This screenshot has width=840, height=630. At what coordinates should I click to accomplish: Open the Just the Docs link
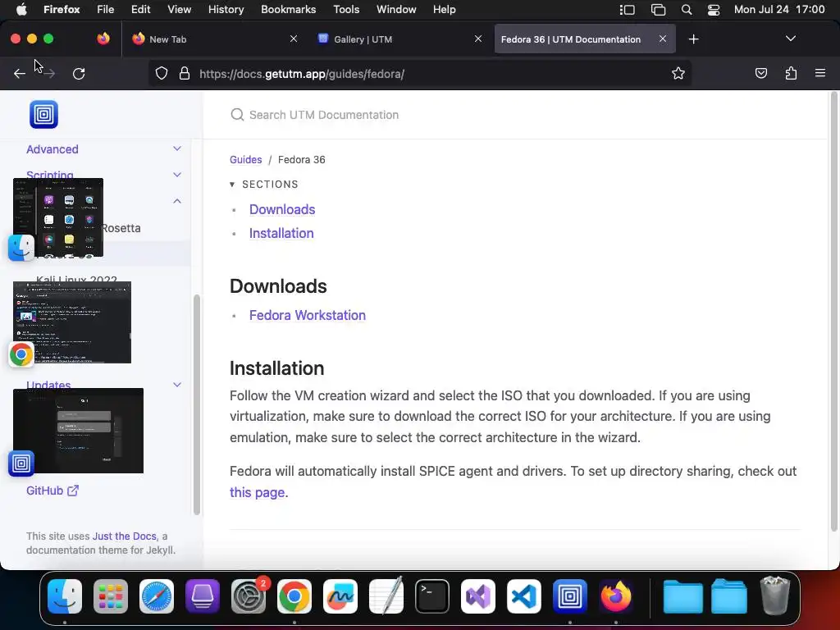[125, 536]
